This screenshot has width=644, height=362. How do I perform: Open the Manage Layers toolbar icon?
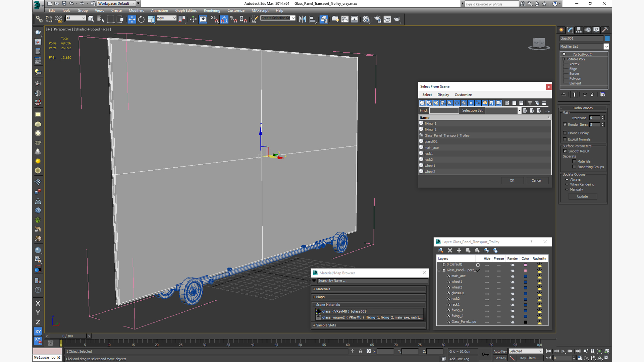(324, 19)
